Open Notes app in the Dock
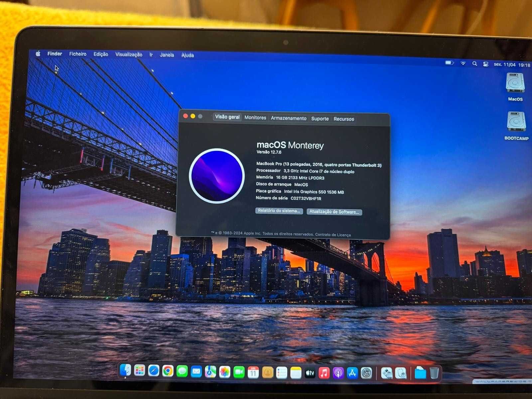This screenshot has width=532, height=399. point(296,373)
